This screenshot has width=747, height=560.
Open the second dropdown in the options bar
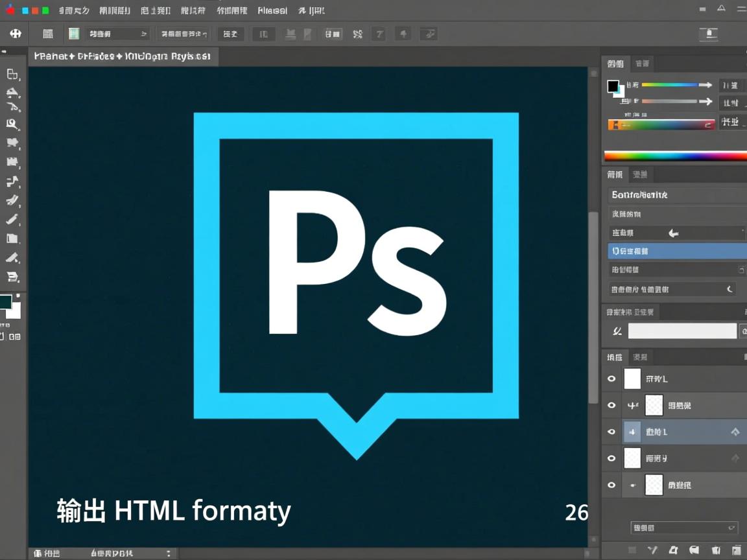[184, 34]
